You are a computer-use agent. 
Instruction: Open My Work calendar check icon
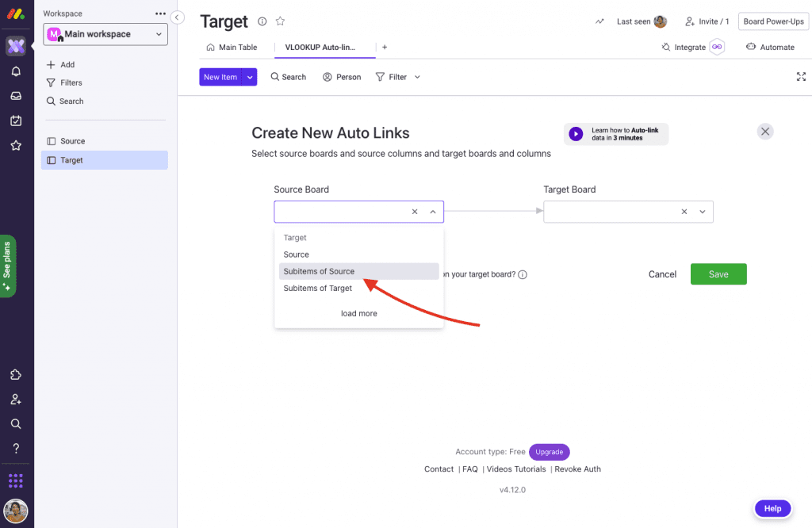[x=16, y=121]
